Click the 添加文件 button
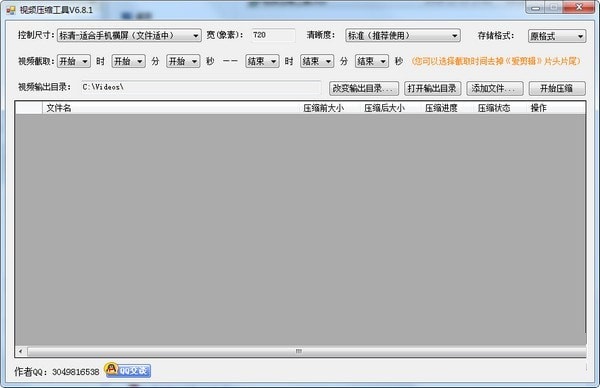 point(495,88)
